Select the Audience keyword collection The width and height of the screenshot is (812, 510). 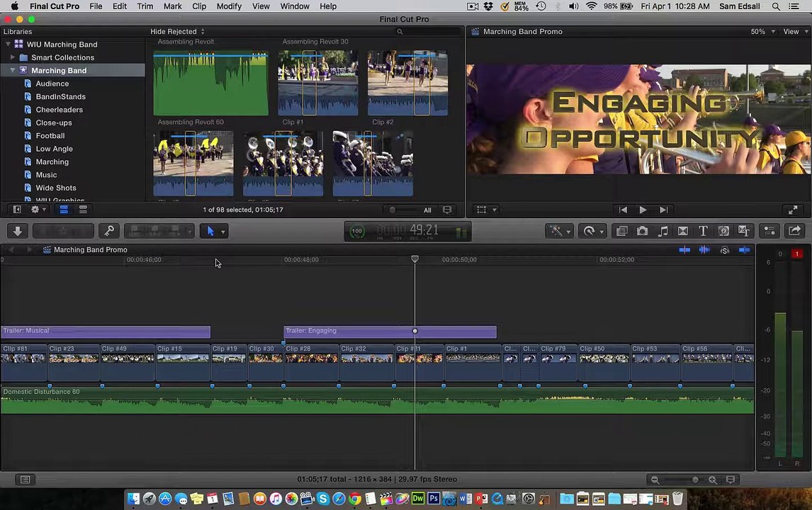click(x=52, y=84)
